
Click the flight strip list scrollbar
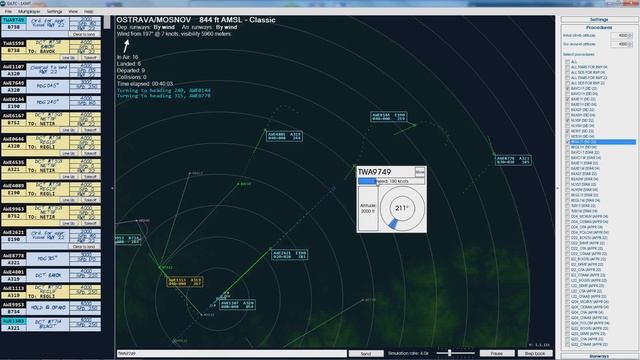[x=107, y=23]
